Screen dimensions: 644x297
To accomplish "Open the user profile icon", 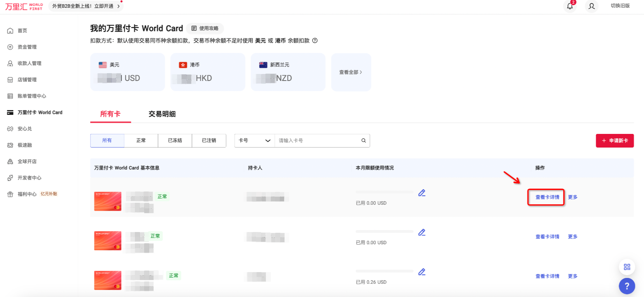I will point(592,6).
